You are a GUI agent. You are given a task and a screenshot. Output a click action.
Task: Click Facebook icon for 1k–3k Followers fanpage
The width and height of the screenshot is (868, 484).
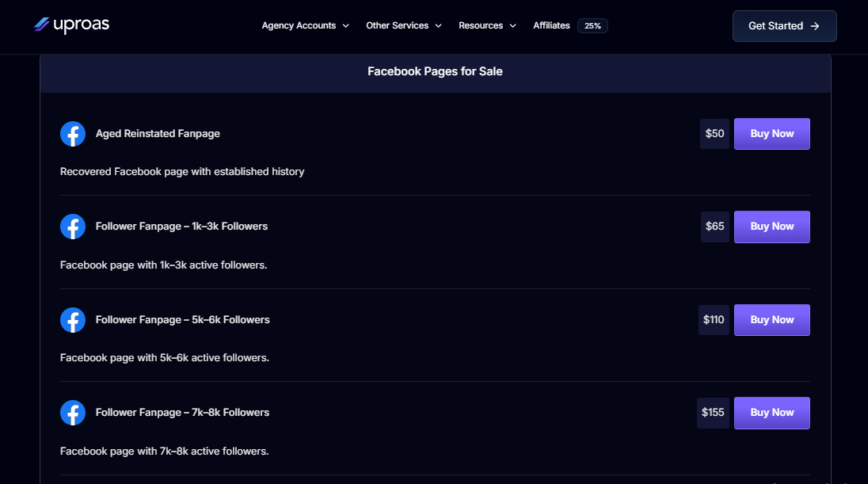click(x=73, y=227)
